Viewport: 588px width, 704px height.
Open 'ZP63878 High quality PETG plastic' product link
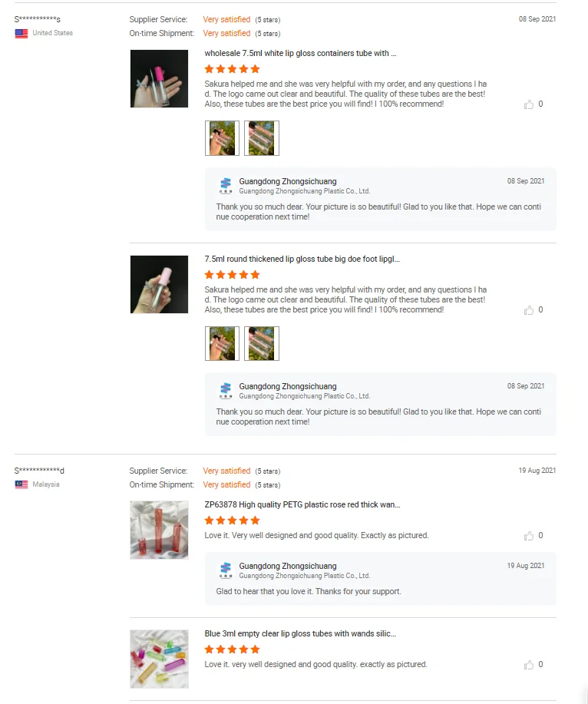tap(302, 504)
